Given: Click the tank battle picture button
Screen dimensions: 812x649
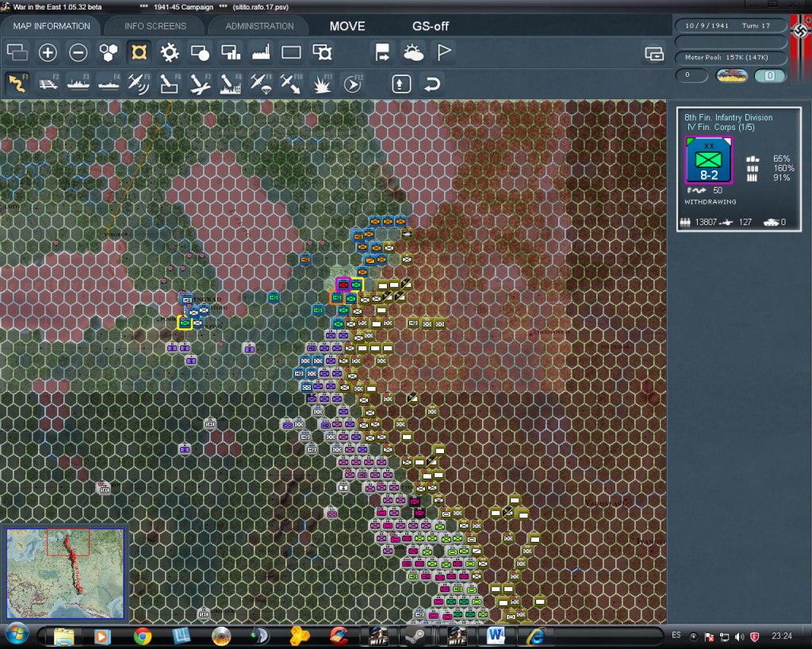Looking at the screenshot, I should coord(732,75).
